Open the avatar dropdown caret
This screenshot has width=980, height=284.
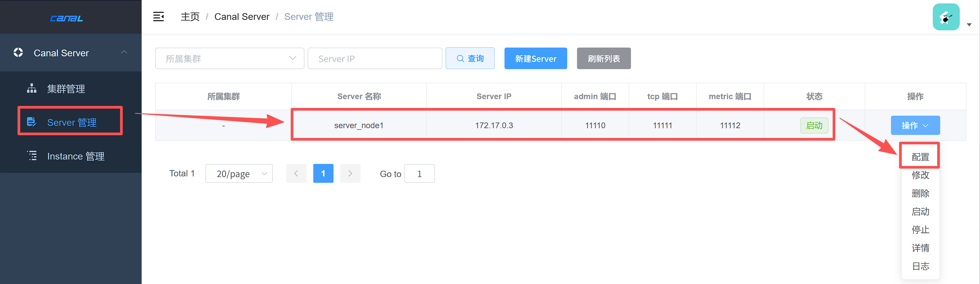(969, 25)
